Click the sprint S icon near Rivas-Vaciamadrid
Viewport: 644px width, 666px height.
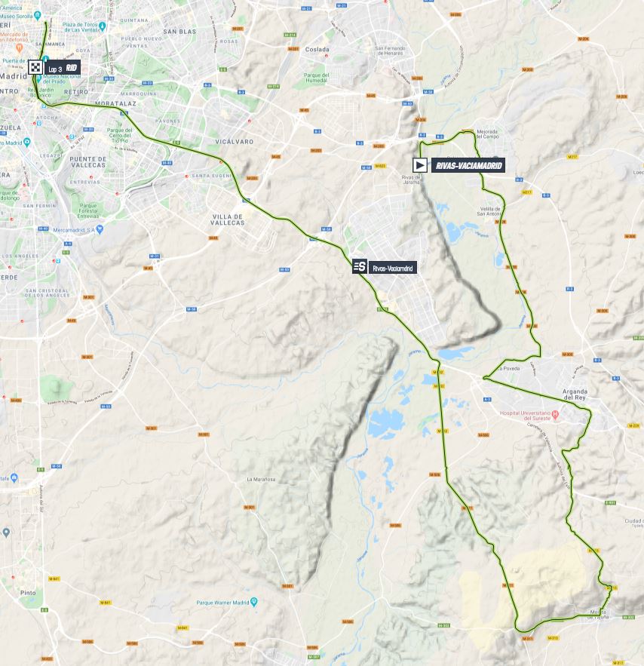(360, 267)
